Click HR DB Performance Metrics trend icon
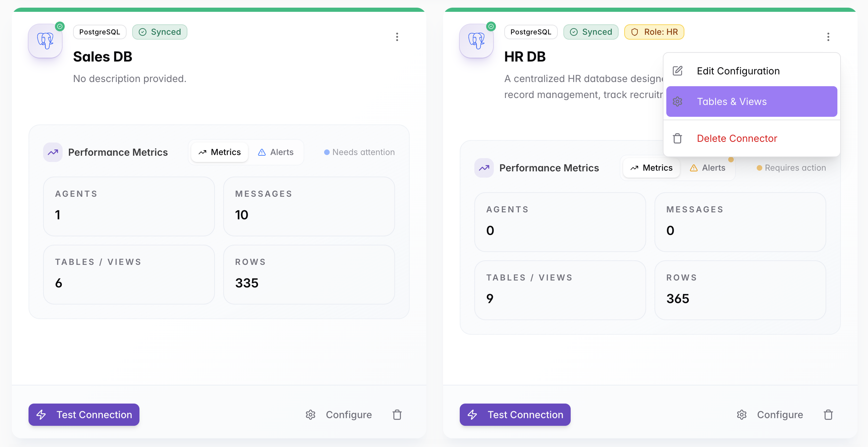 484,168
